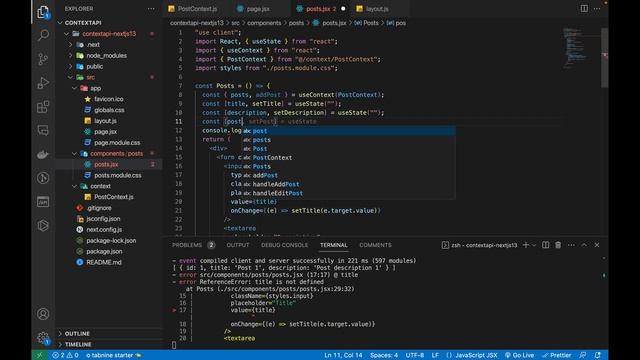Split the terminal panel
This screenshot has width=640, height=360.
click(545, 245)
